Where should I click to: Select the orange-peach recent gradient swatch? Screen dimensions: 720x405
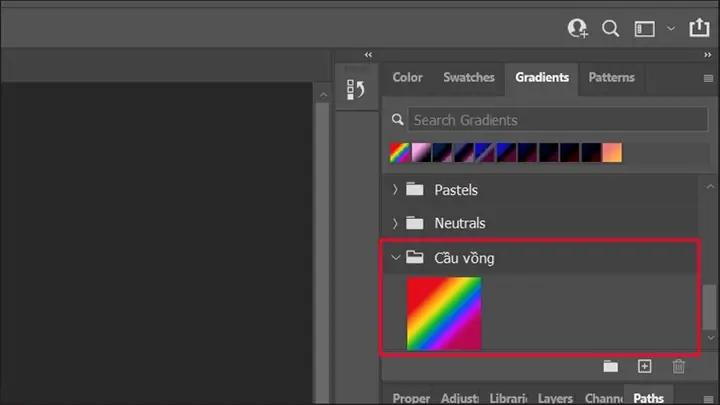(x=612, y=152)
